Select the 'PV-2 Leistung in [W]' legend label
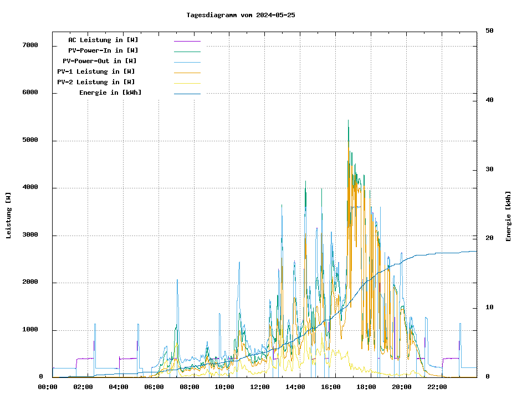This screenshot has width=532, height=399. (x=96, y=82)
